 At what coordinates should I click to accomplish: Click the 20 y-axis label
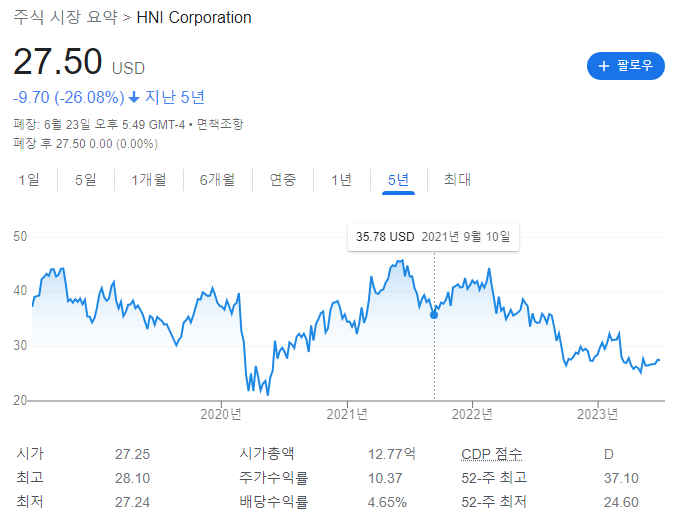coord(20,400)
